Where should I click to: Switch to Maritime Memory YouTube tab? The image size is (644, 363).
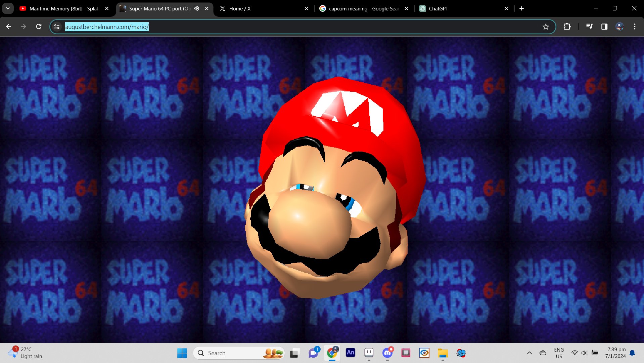[64, 8]
